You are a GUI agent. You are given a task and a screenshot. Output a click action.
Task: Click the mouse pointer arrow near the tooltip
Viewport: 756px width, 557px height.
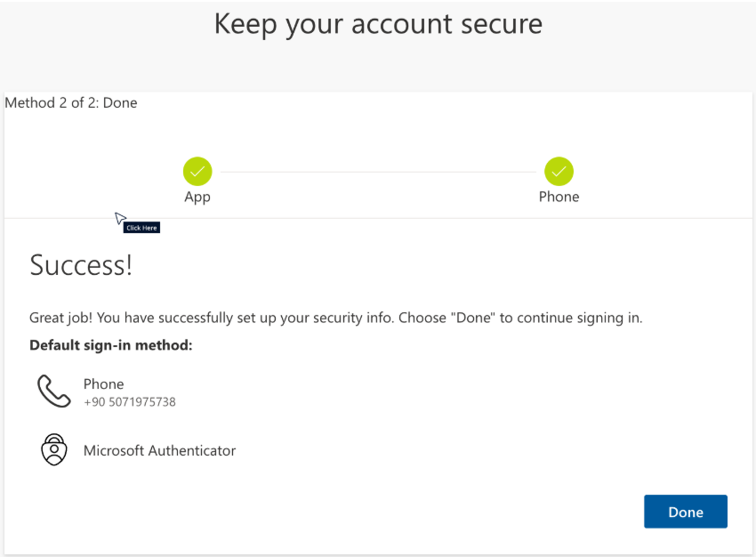pos(120,218)
